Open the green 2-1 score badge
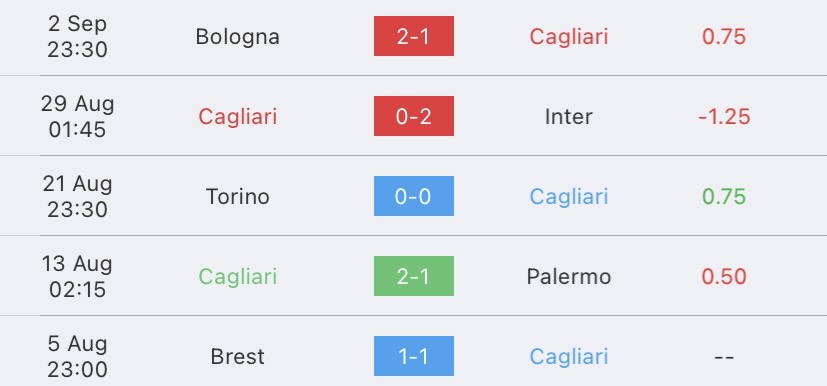 (414, 276)
